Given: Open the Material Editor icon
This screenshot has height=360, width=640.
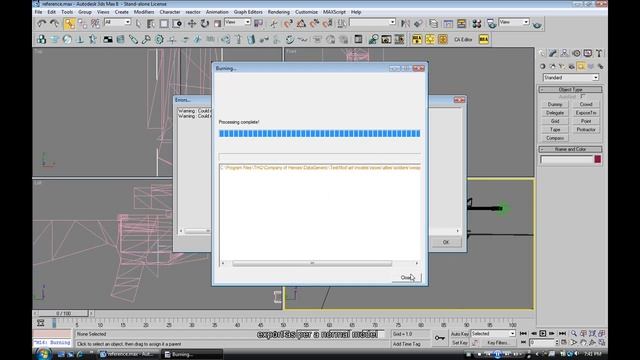Looking at the screenshot, I should pos(476,24).
